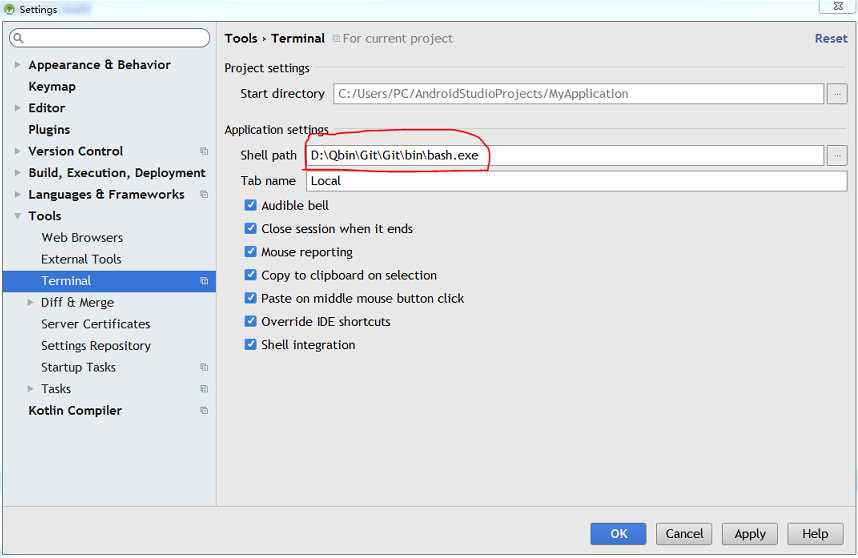Expand the Editor section arrow
This screenshot has height=558, width=858.
point(18,108)
